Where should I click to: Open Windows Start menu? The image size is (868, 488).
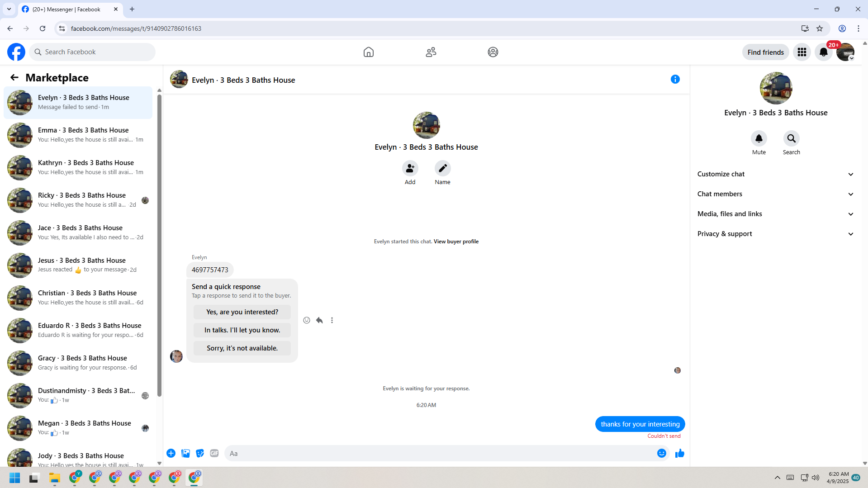click(x=15, y=478)
